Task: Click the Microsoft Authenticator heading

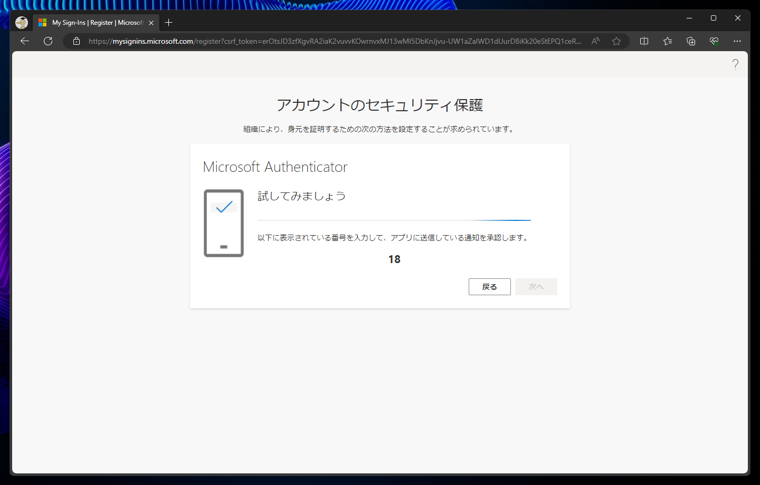Action: [275, 167]
